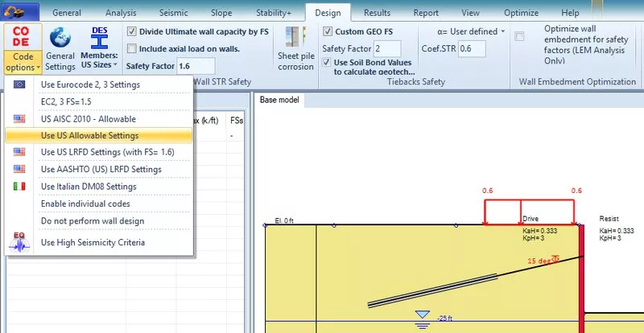
Task: Click the 15 deg tieback angle marker
Action: (x=543, y=261)
